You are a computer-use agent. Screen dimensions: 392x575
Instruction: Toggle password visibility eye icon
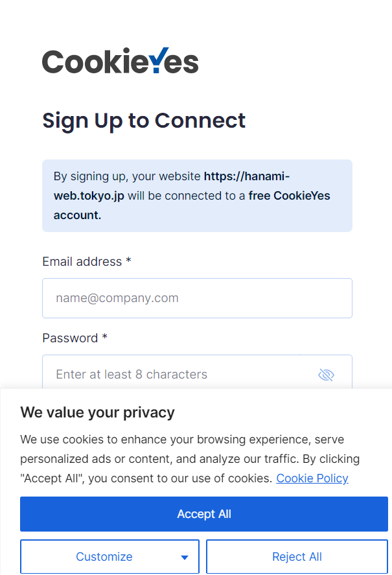click(326, 375)
